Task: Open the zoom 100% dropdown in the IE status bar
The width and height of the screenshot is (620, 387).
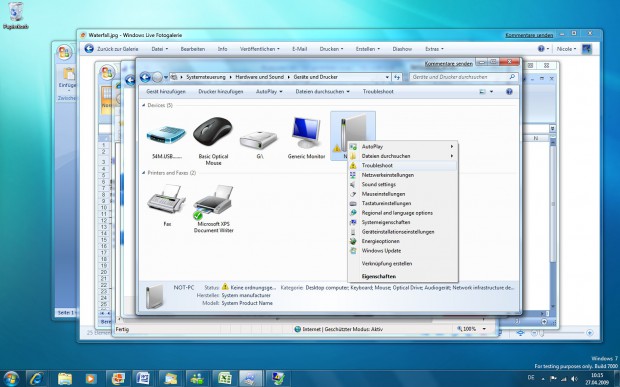Action: (484, 329)
